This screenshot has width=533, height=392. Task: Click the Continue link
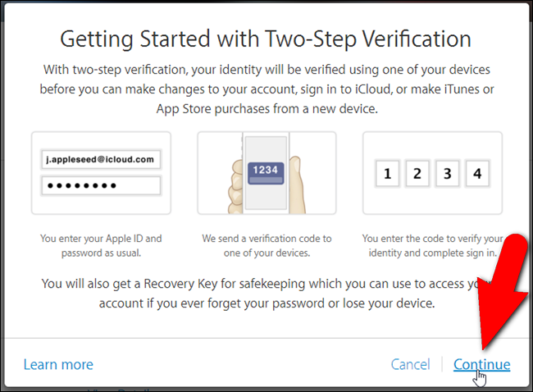481,364
